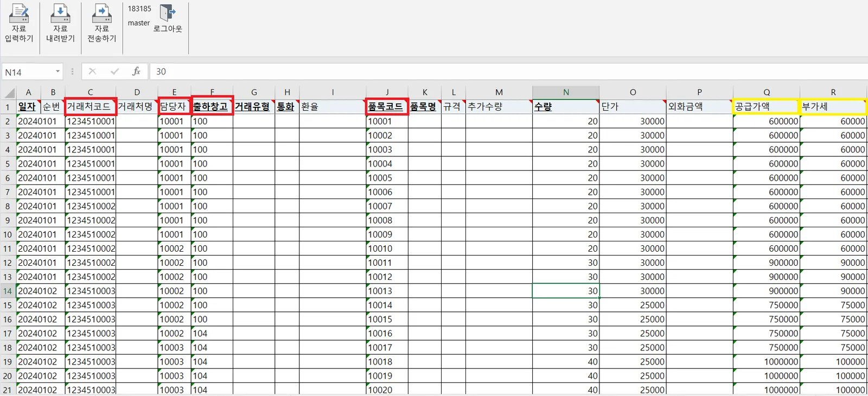
Task: Expand the Name Box dropdown arrow
Action: click(58, 72)
